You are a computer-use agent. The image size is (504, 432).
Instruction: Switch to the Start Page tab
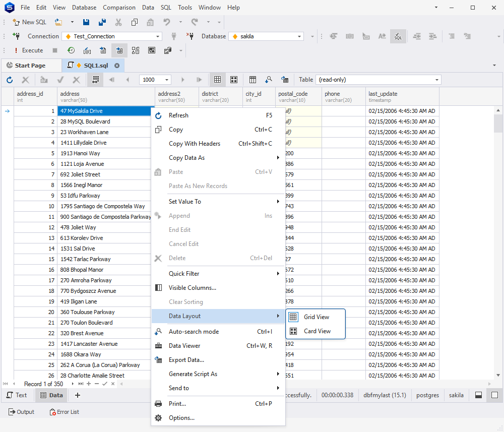30,66
